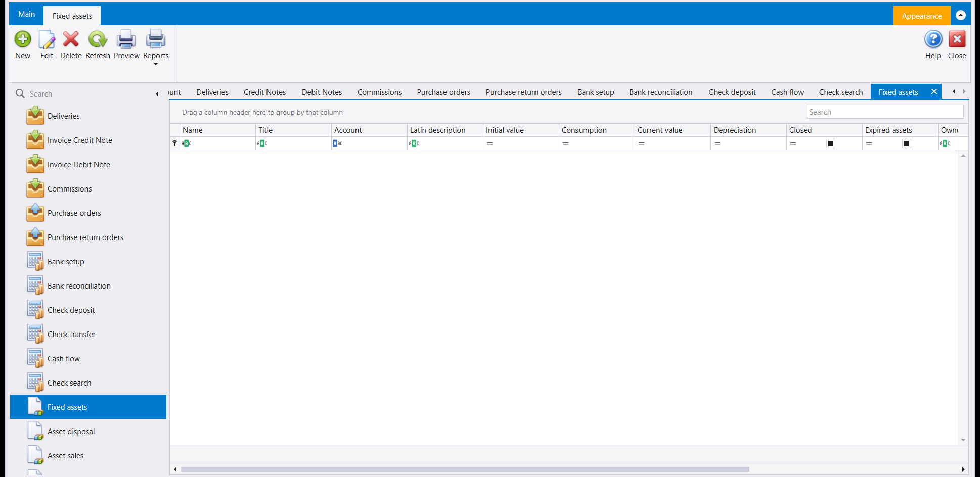Open the Check search tab
980x477 pixels.
841,92
